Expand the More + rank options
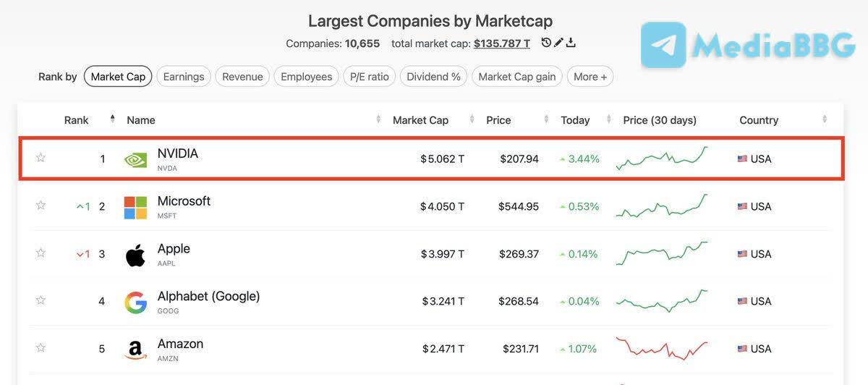This screenshot has height=385, width=868. [x=590, y=77]
